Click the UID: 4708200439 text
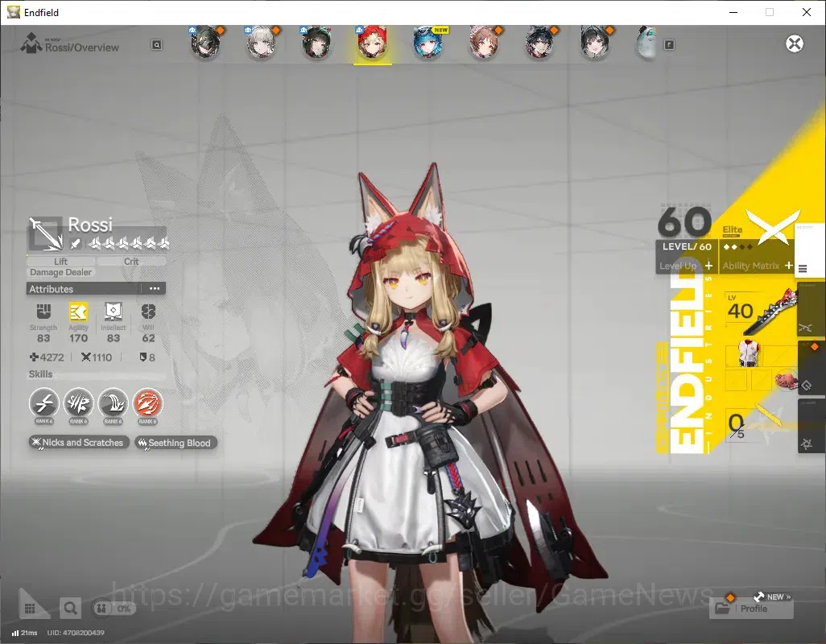This screenshot has width=826, height=644. point(76,633)
